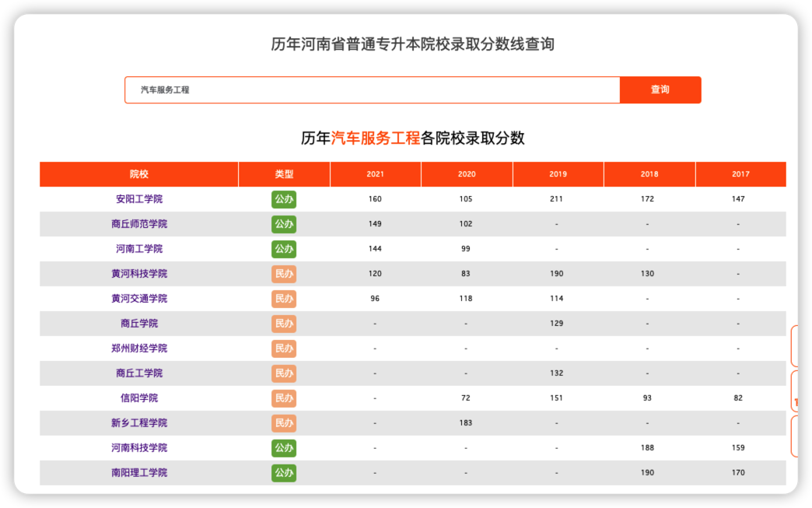Click 民办 badge in 郑州财经学院 row
The image size is (812, 508).
[x=284, y=349]
